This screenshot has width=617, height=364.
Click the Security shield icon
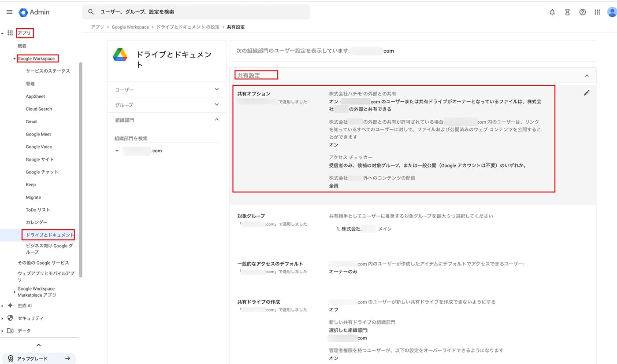[10, 318]
